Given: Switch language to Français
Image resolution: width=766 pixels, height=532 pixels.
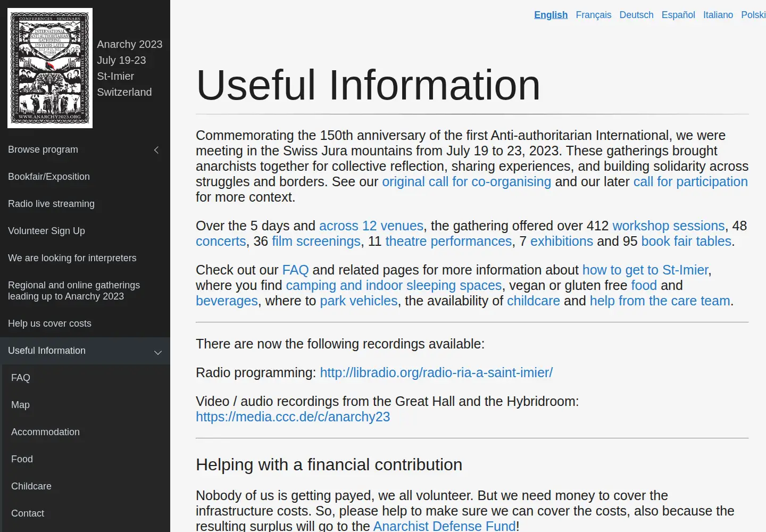Looking at the screenshot, I should 593,15.
